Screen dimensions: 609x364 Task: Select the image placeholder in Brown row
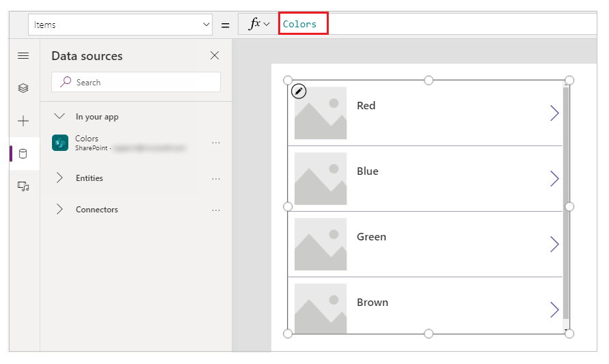(321, 309)
